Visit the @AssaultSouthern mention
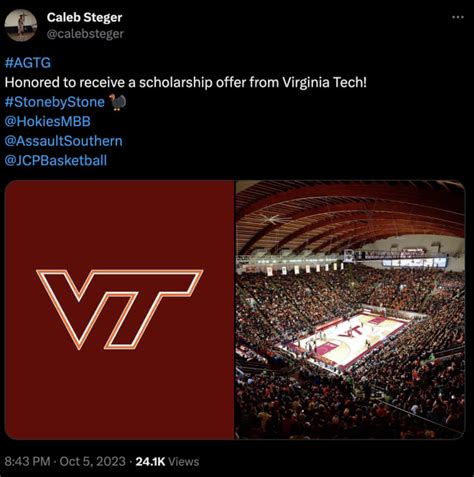Screen dimensions: 474x477 [x=64, y=141]
